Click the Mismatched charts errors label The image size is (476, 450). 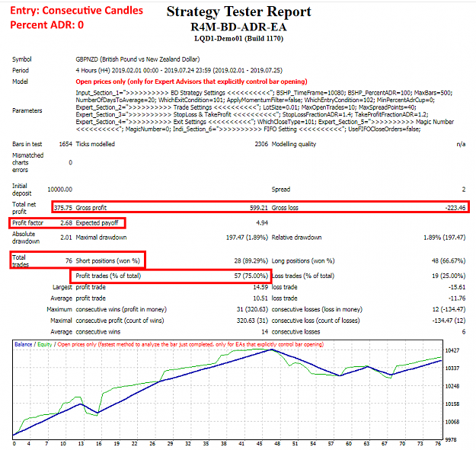(x=27, y=162)
